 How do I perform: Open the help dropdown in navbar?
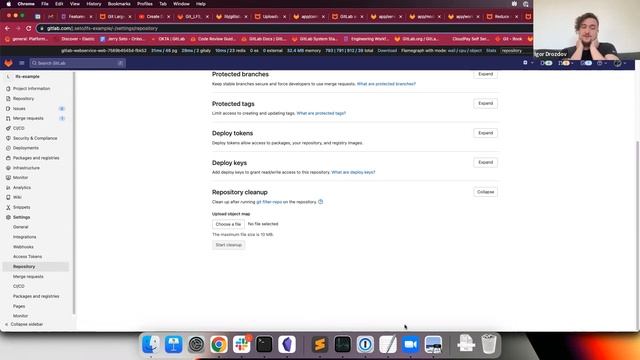tap(601, 63)
